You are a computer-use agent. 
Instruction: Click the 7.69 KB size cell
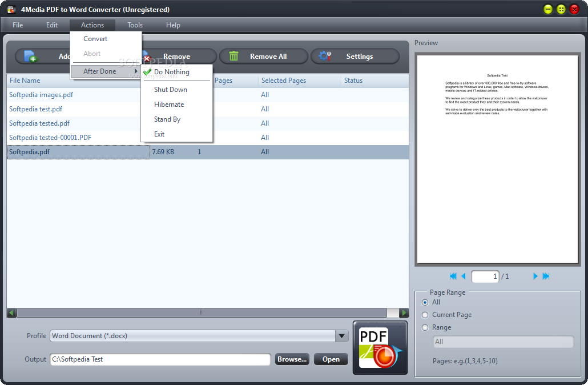(x=163, y=151)
